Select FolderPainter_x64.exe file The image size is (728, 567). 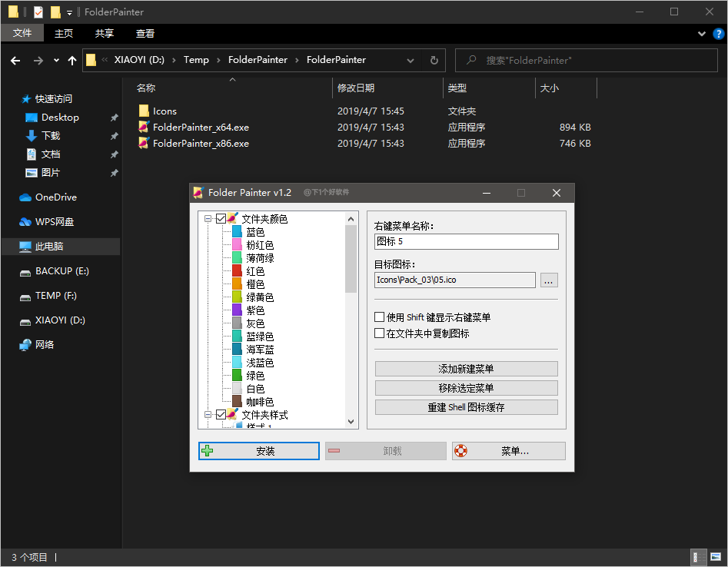click(194, 127)
